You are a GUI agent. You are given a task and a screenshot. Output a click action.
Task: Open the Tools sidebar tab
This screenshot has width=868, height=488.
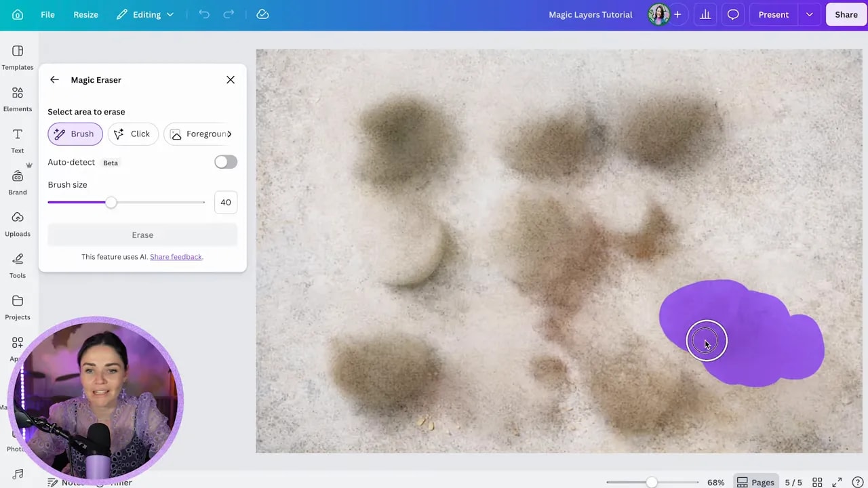coord(18,266)
